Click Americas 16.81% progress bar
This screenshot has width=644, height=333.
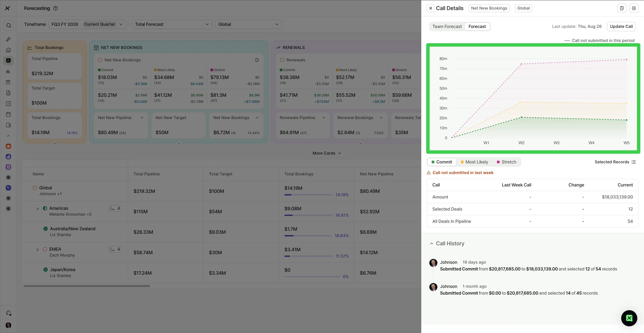(x=308, y=215)
